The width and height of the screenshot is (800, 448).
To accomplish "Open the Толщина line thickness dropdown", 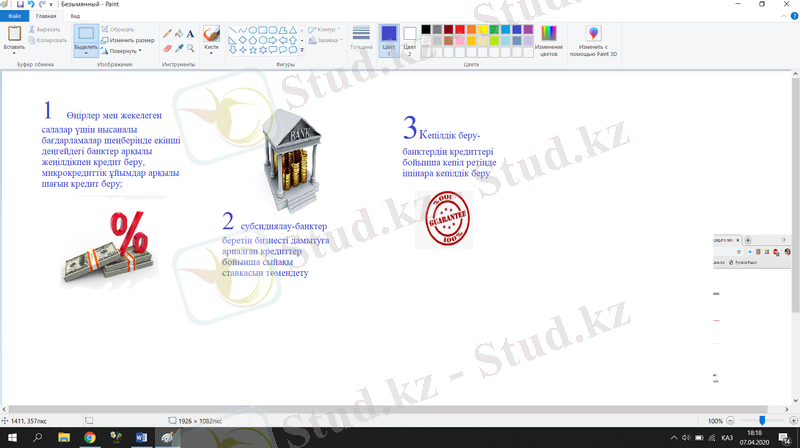I will 361,38.
